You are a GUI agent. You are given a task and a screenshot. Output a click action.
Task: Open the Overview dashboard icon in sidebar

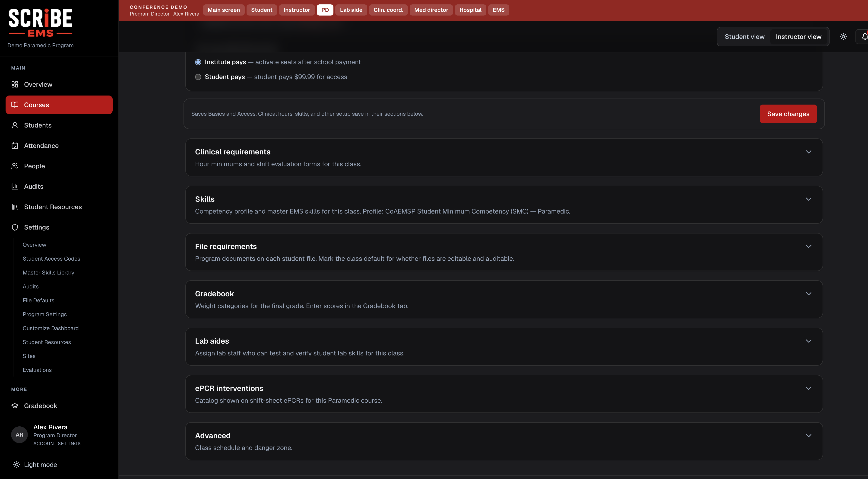pos(15,84)
